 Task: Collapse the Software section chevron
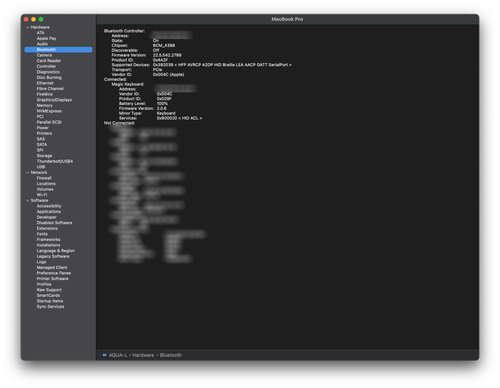27,201
